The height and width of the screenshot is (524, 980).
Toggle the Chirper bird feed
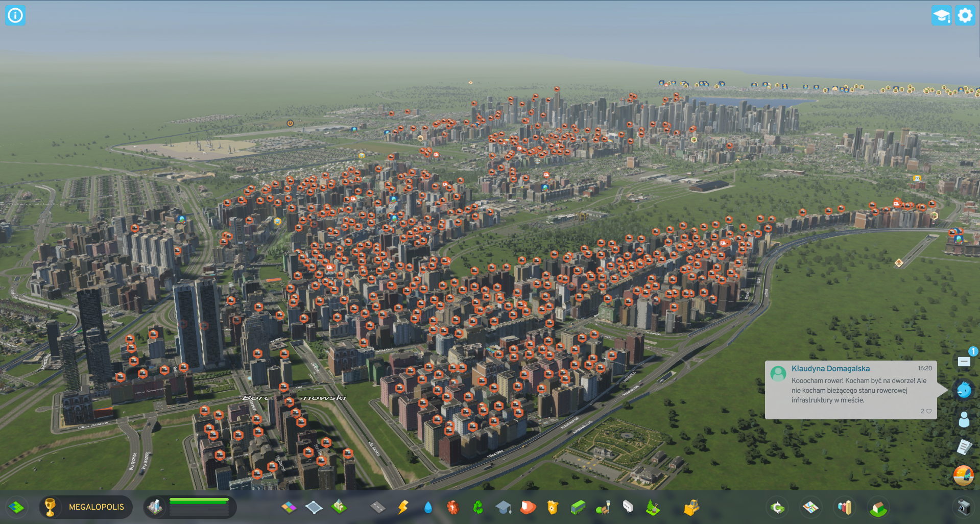pos(964,390)
